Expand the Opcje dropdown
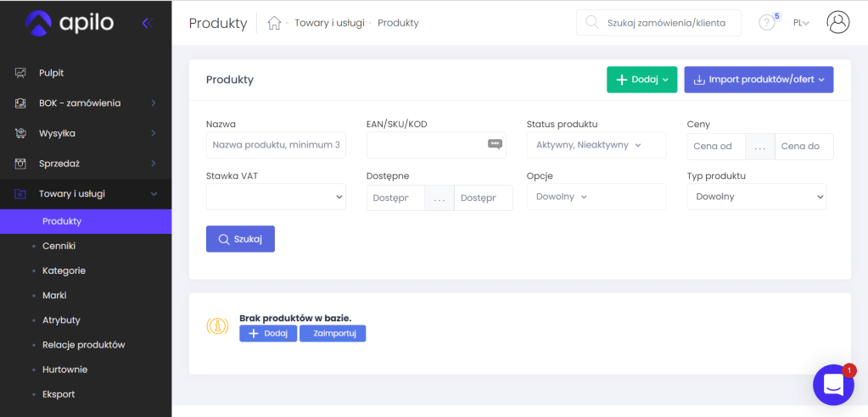868x417 pixels. [596, 197]
